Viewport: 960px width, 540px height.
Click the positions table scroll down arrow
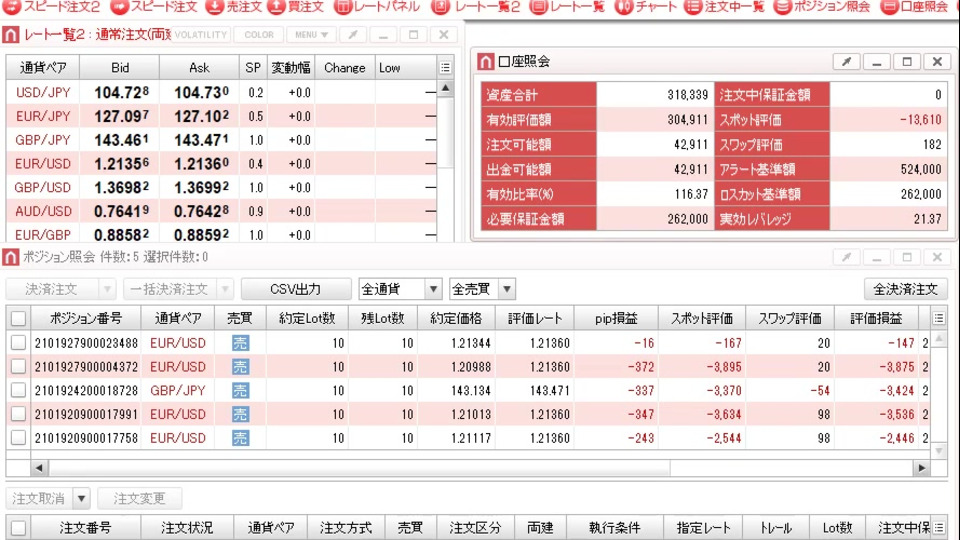tap(939, 451)
